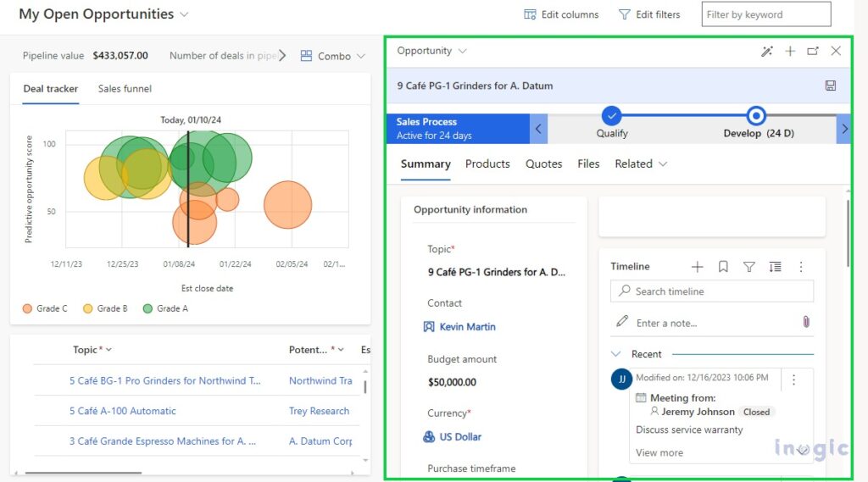Click the Opportunity panel vertical scrollbar
The width and height of the screenshot is (868, 482).
click(x=848, y=232)
